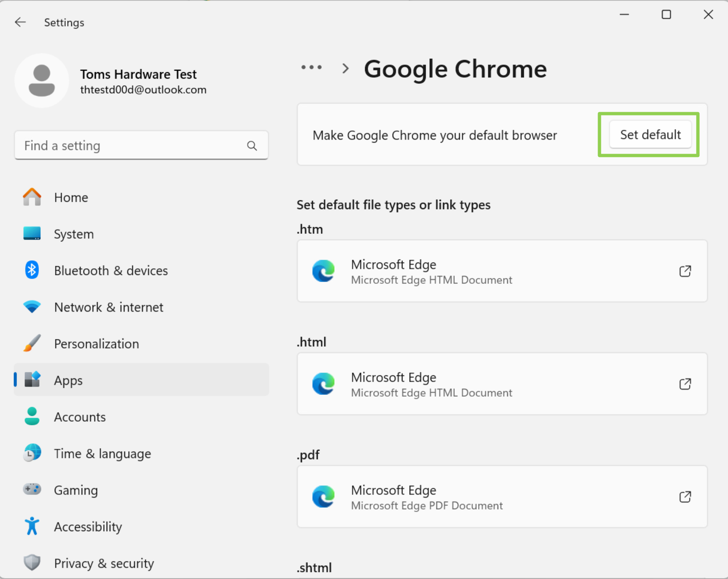Image resolution: width=728 pixels, height=579 pixels.
Task: Click the Home house icon
Action: (x=32, y=197)
